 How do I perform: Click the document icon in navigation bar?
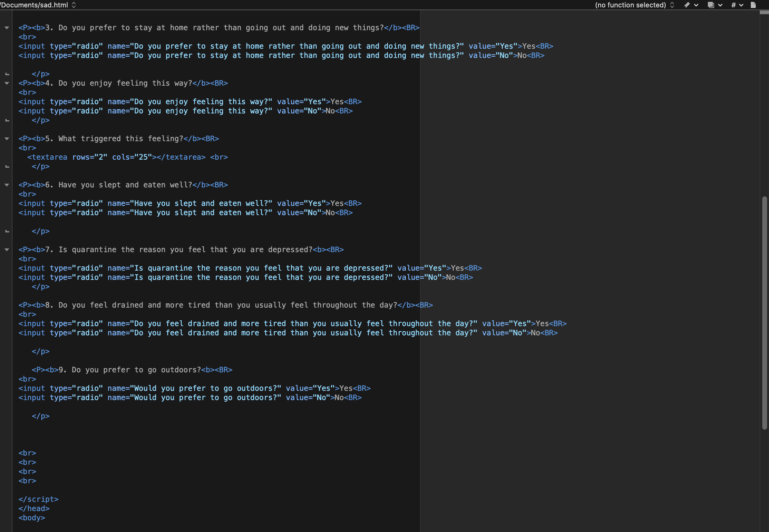pos(753,5)
